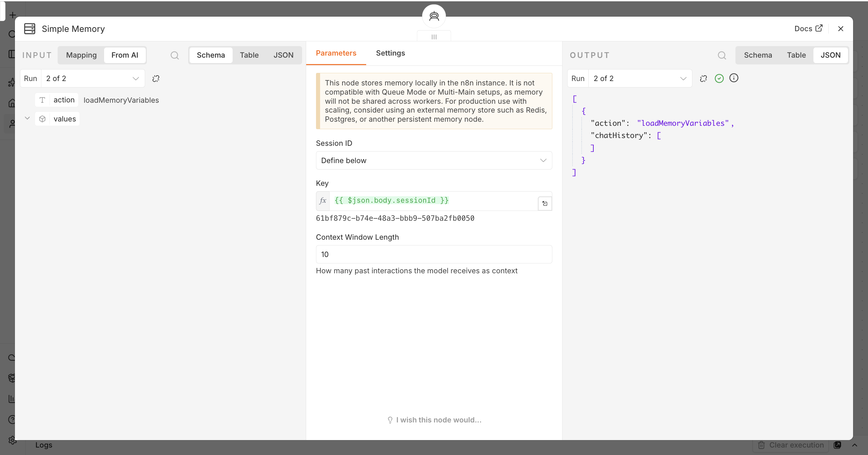This screenshot has width=868, height=455.
Task: Click the insights chart icon in sidebar
Action: click(x=12, y=399)
